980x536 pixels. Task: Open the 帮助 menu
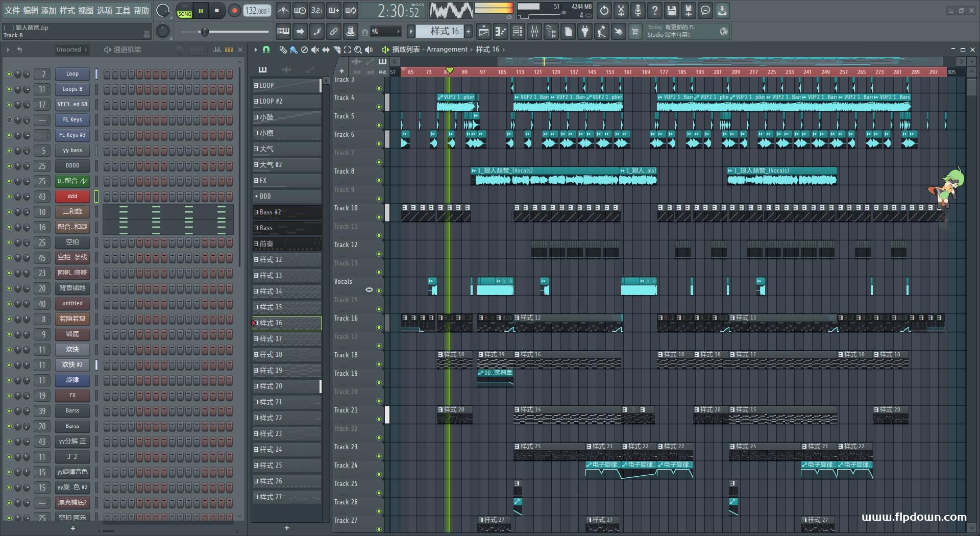(141, 10)
